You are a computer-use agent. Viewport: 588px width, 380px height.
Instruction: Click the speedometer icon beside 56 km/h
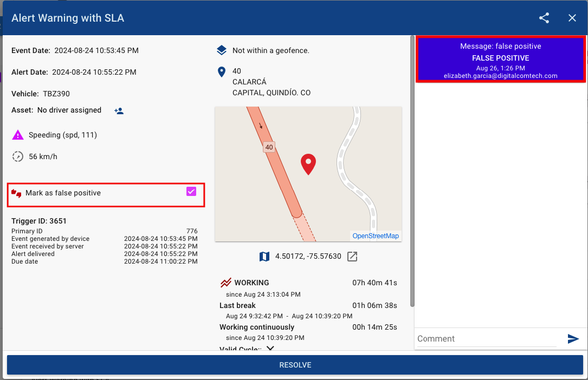18,156
